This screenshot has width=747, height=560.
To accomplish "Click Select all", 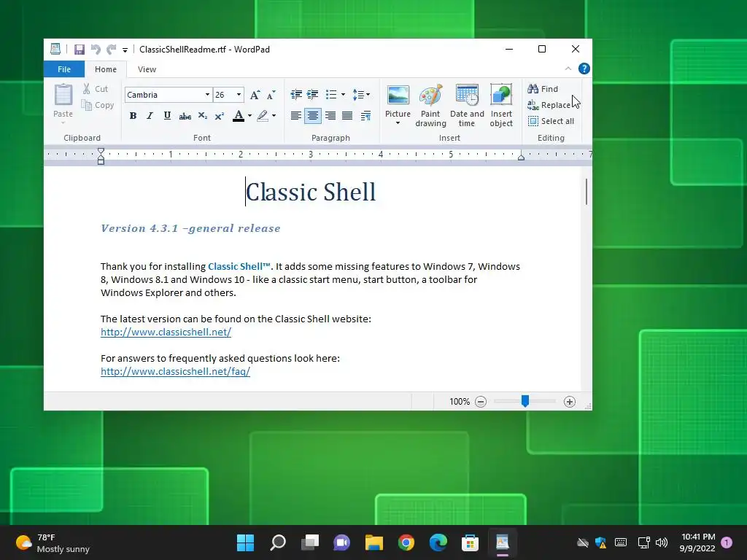I will pos(551,121).
